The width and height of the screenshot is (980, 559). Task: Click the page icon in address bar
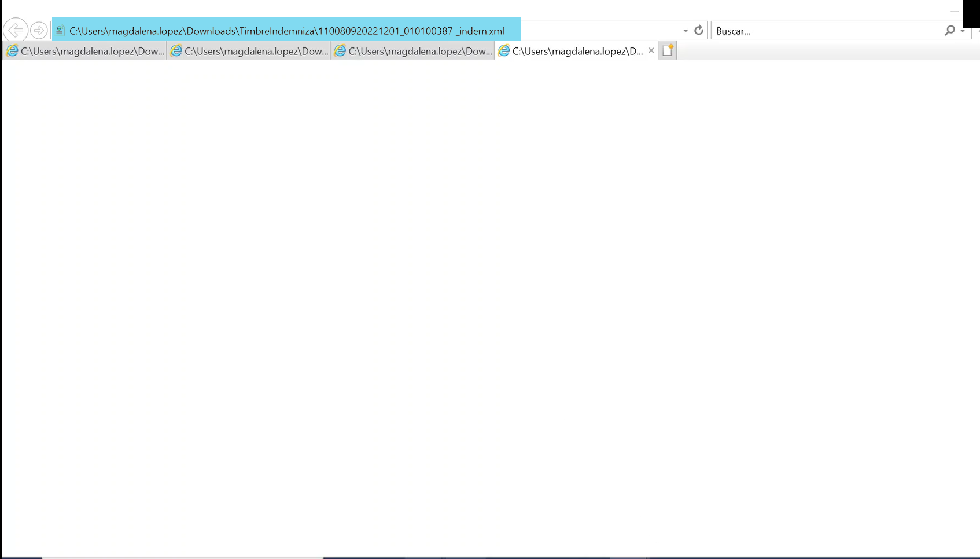click(x=60, y=30)
